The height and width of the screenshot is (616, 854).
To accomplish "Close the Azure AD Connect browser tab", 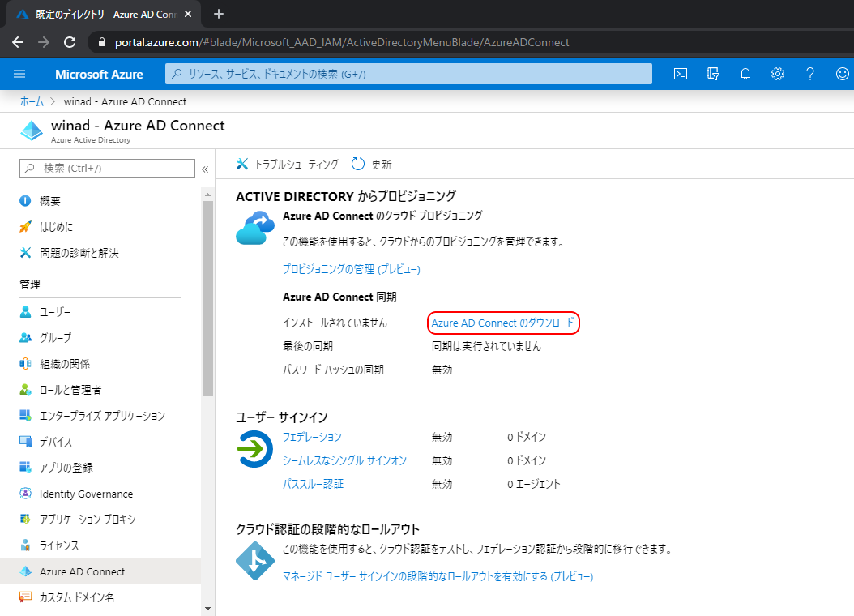I will [188, 14].
